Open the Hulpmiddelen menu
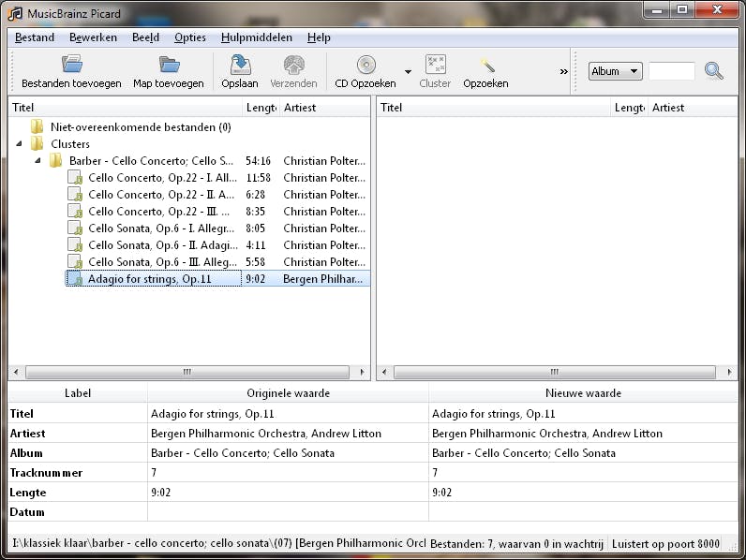This screenshot has height=560, width=746. 257,37
